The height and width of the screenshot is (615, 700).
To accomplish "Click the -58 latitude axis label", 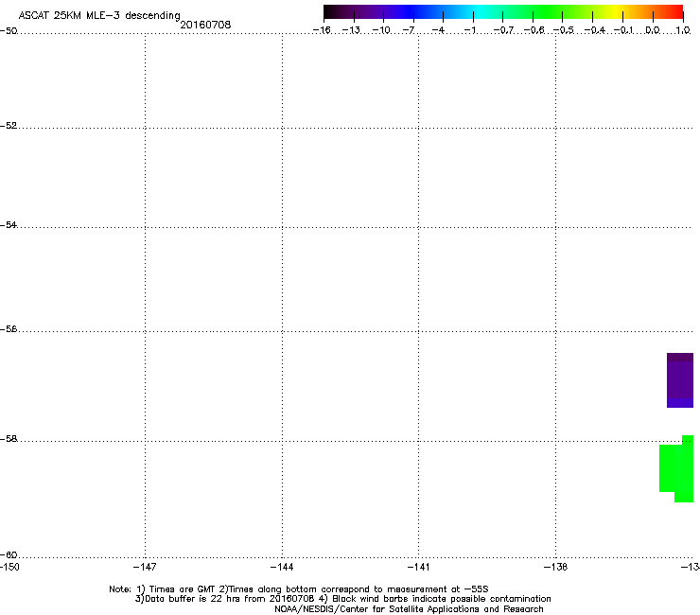I will (9, 439).
